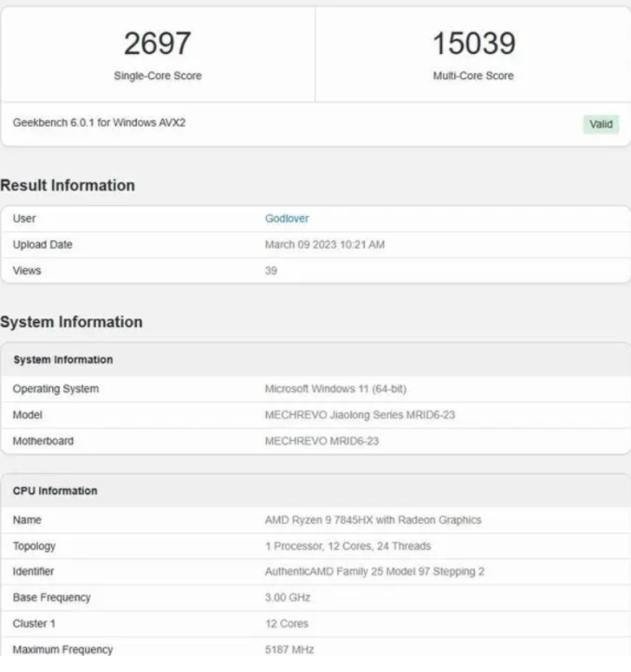
Task: Click the large System Information heading
Action: click(71, 322)
